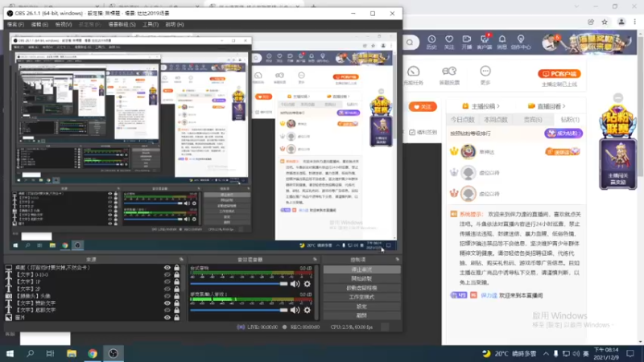Open 关注 heart icon in site header

click(x=449, y=42)
